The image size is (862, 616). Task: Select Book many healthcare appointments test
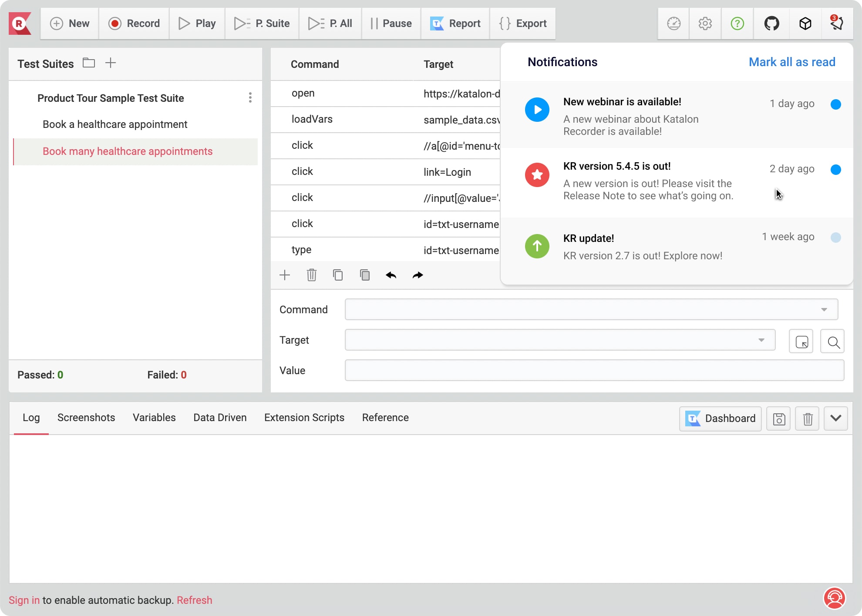click(x=135, y=152)
